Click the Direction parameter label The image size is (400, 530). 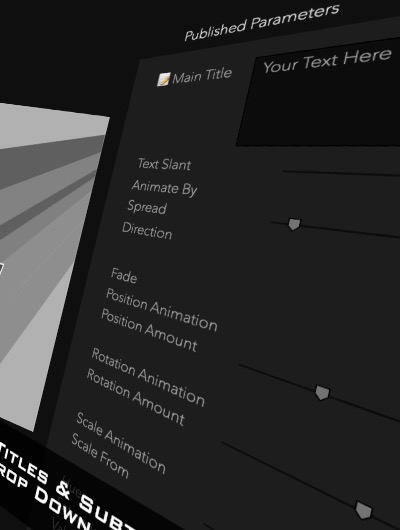(x=147, y=231)
